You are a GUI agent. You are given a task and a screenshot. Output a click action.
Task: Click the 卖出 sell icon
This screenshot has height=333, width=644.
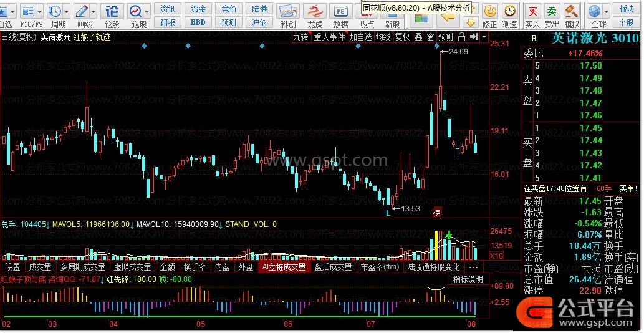pyautogui.click(x=552, y=11)
